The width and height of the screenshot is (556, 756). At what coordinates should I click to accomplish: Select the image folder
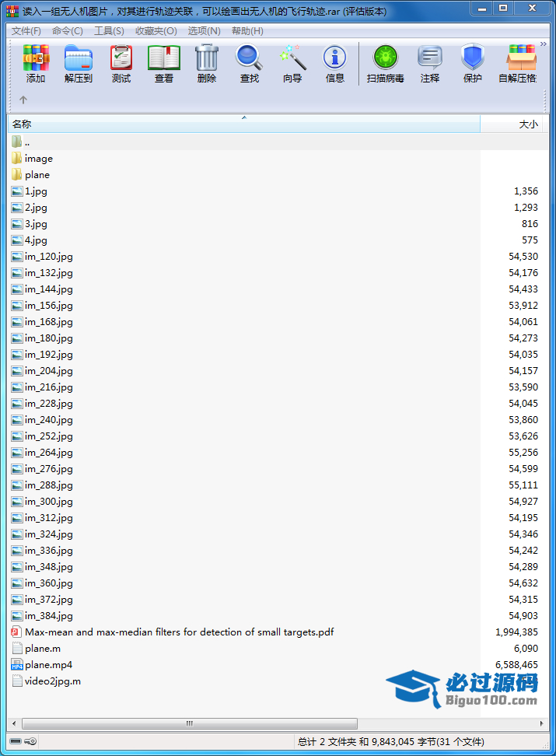[x=38, y=159]
